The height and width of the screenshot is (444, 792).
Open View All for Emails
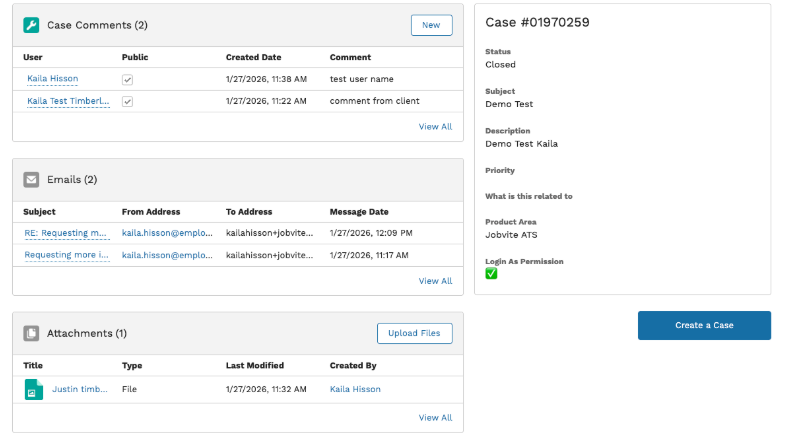coord(435,281)
